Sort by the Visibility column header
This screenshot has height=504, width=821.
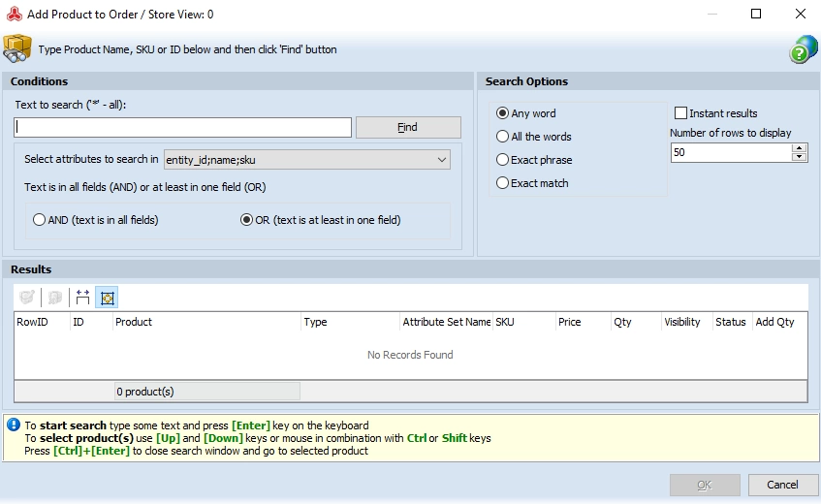tap(687, 322)
